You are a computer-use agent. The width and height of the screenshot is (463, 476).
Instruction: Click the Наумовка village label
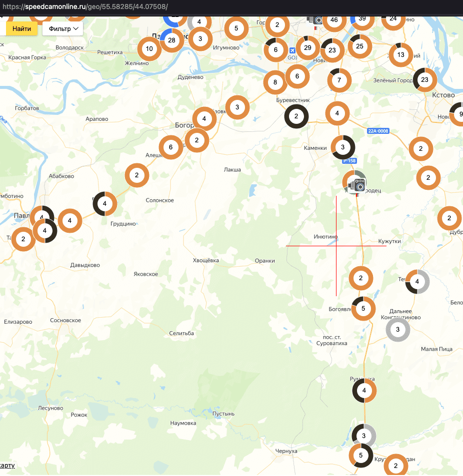(183, 423)
